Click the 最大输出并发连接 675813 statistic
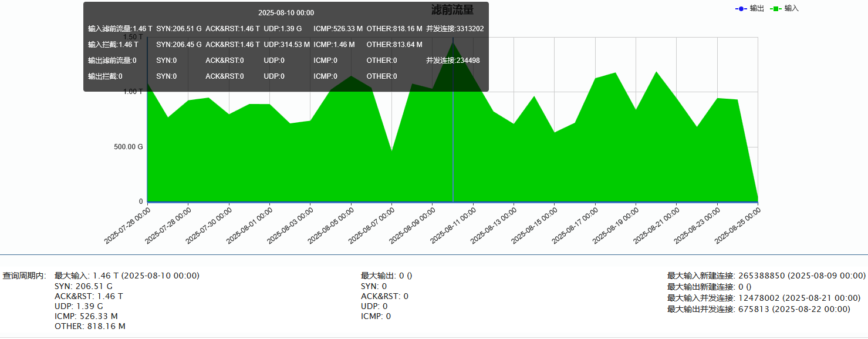The height and width of the screenshot is (339, 868). tap(758, 309)
